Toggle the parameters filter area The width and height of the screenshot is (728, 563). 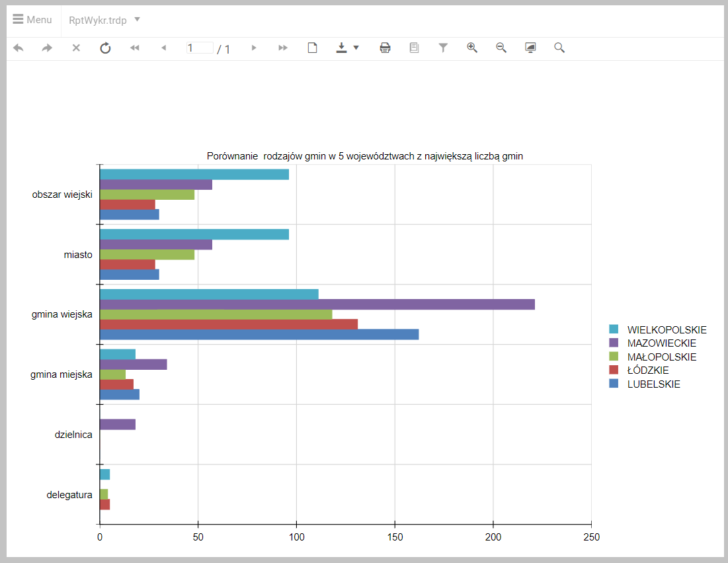tap(443, 48)
